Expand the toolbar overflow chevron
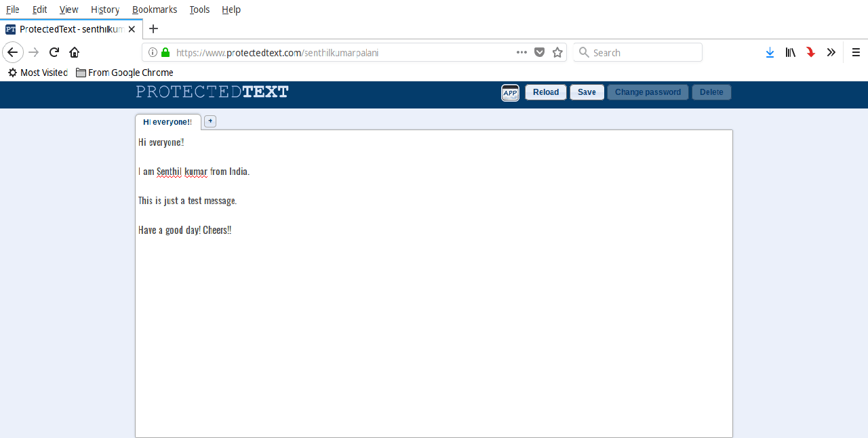Viewport: 868px width, 438px height. [x=831, y=52]
